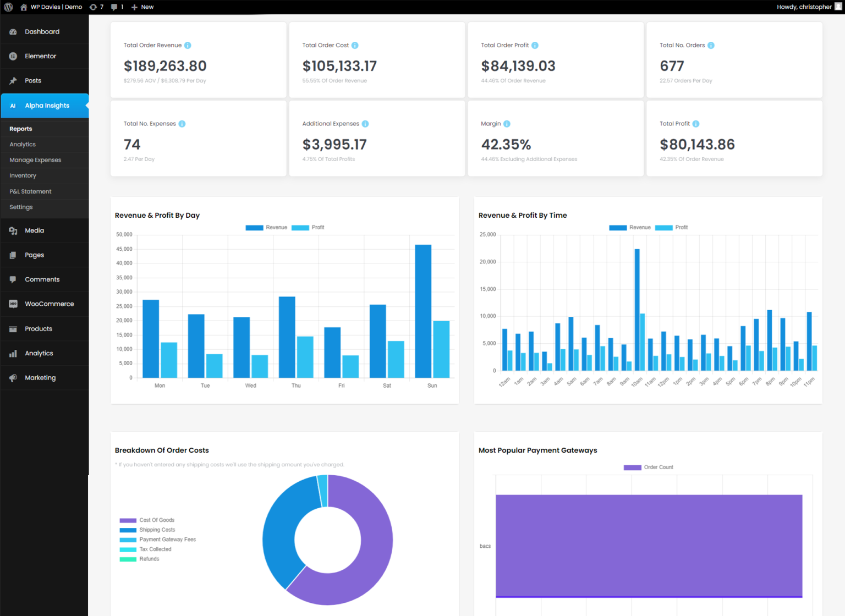Toggle the Order Count legend on payment gateways chart
The height and width of the screenshot is (616, 845).
pyautogui.click(x=649, y=467)
